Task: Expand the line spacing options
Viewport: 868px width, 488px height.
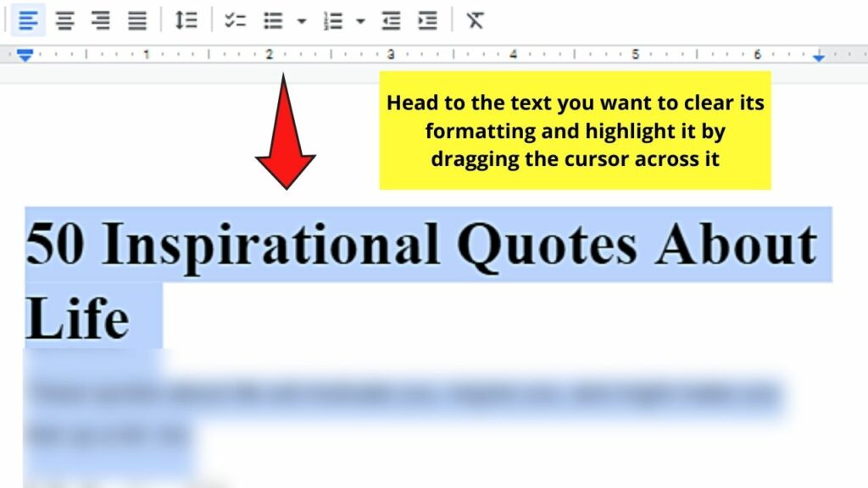Action: click(x=188, y=20)
